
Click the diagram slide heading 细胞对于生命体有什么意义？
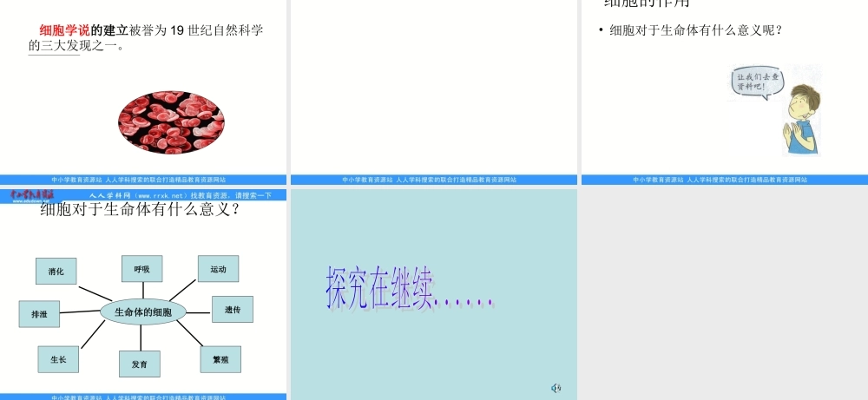140,210
